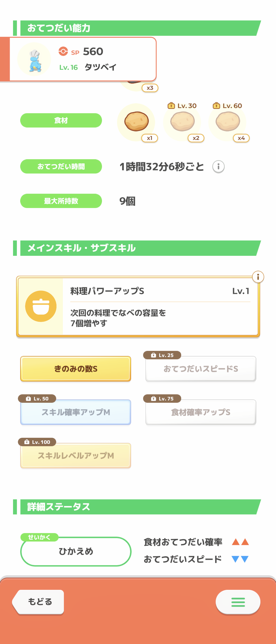The width and height of the screenshot is (276, 644).
Task: Select the きのみの数S sub skill
Action: 76,369
